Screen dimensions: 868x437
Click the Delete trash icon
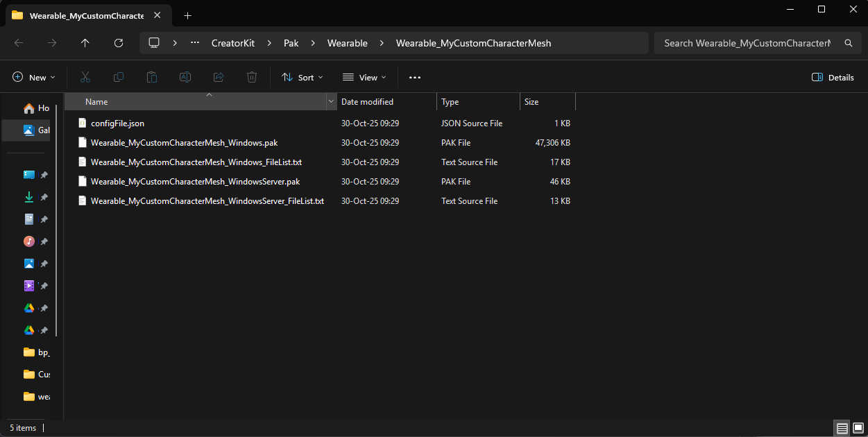tap(252, 78)
